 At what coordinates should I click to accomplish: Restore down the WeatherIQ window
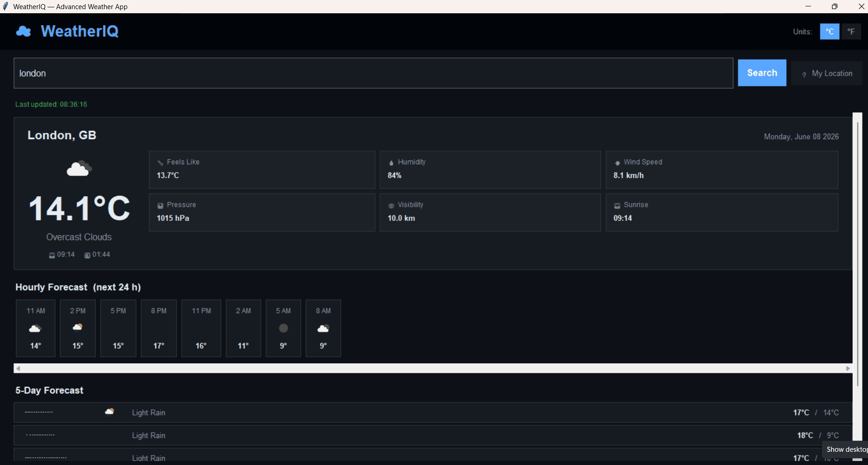click(x=835, y=6)
